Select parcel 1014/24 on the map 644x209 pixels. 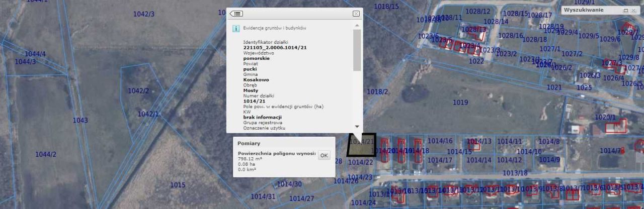[363, 203]
